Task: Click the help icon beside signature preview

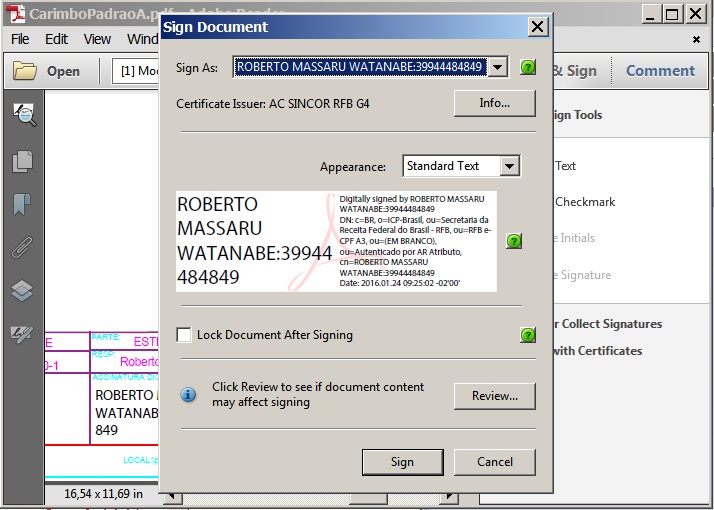Action: click(x=514, y=241)
